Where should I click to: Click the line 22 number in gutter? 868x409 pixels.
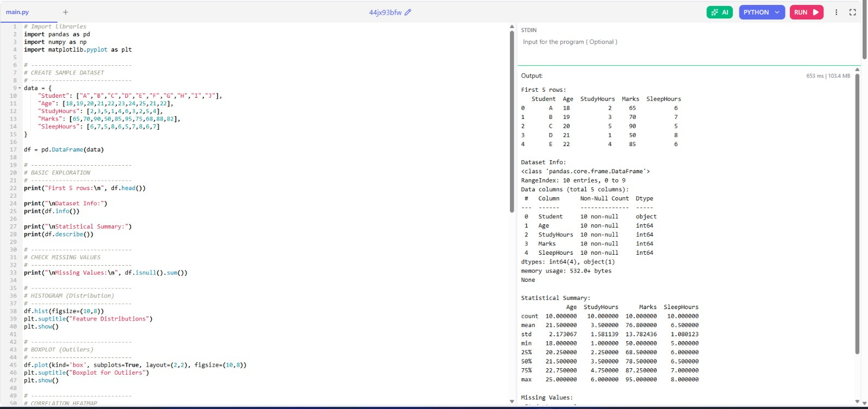pyautogui.click(x=13, y=188)
